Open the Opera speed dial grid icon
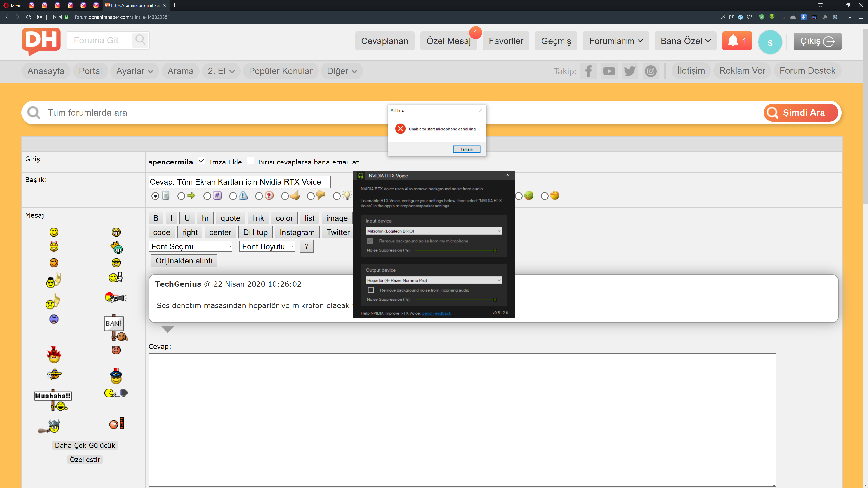 click(39, 17)
